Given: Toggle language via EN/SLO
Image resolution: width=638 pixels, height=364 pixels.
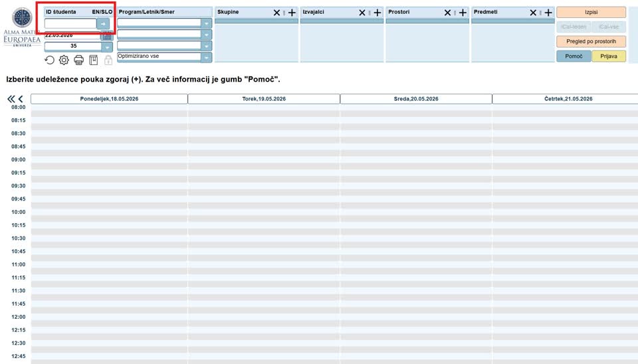Looking at the screenshot, I should pos(102,12).
